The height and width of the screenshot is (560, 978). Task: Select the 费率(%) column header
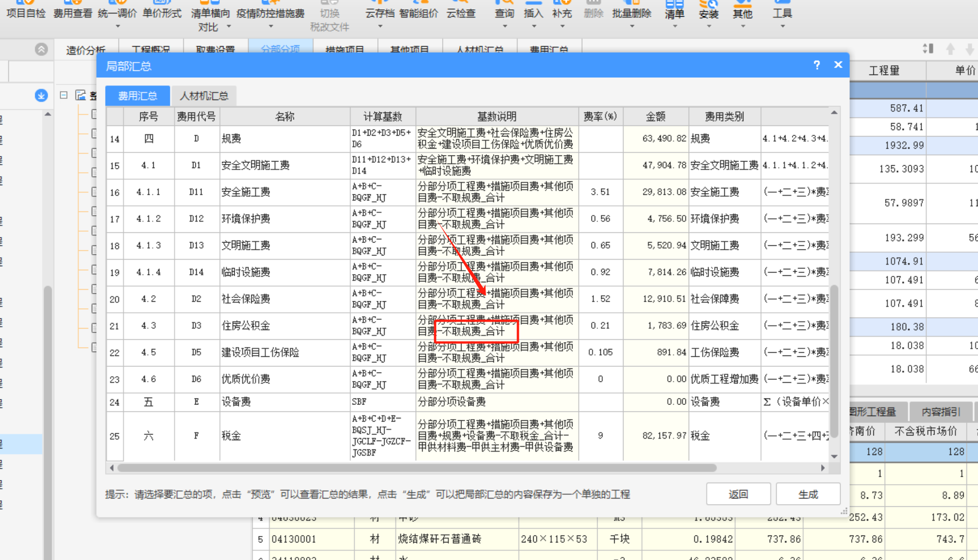600,116
